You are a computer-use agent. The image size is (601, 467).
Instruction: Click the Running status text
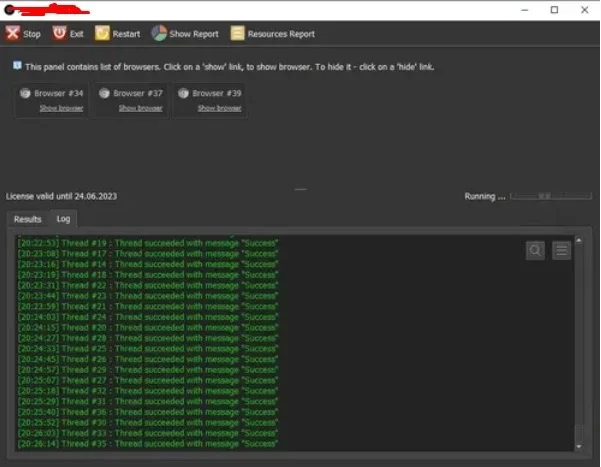click(x=485, y=196)
